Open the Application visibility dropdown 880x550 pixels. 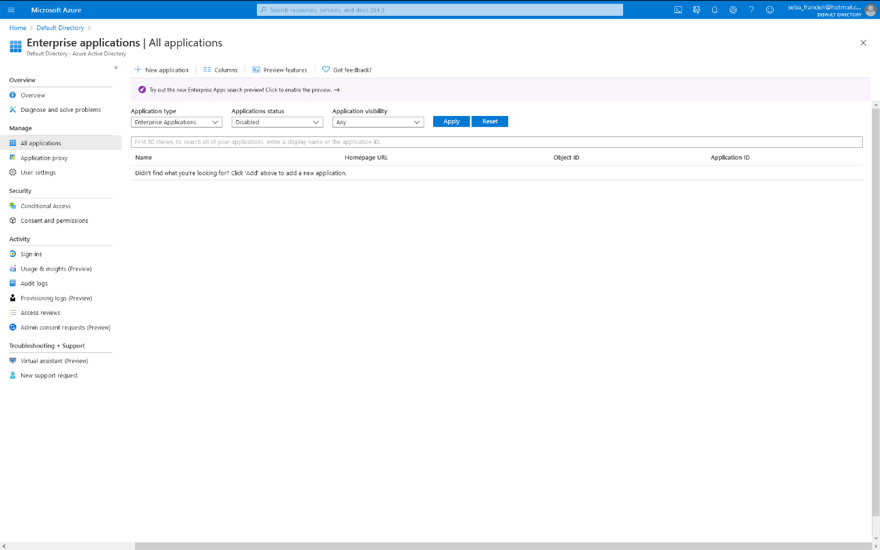tap(378, 122)
